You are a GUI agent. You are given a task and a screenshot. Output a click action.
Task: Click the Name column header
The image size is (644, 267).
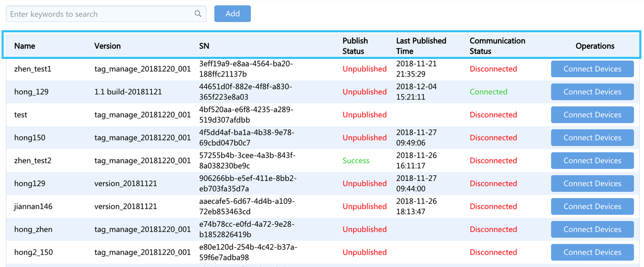pos(25,46)
